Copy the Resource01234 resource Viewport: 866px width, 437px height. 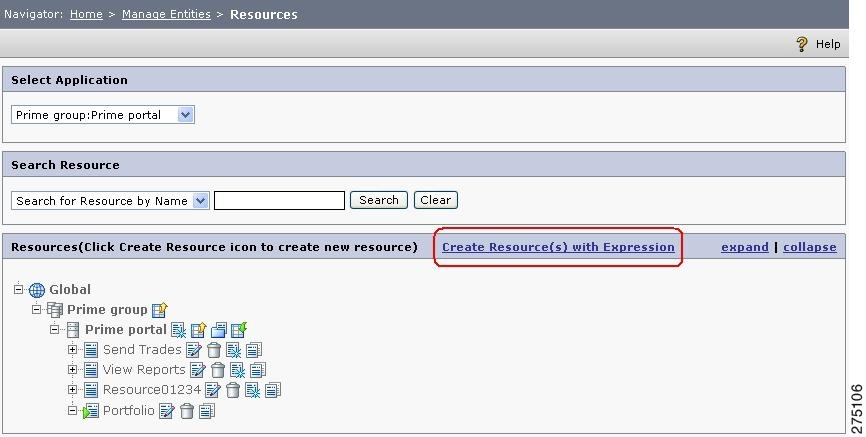tap(273, 391)
